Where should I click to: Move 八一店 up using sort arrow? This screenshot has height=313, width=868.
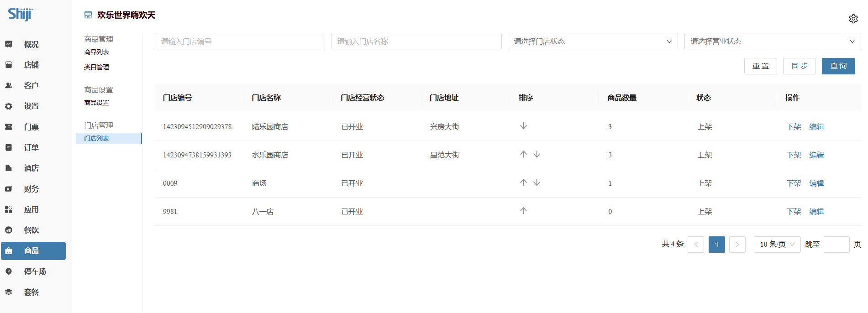(523, 211)
